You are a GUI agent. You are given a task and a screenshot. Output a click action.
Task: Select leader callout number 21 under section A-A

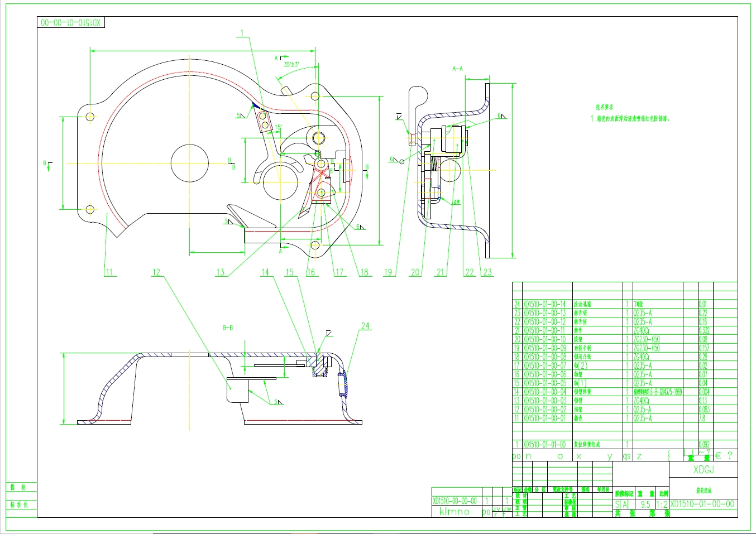point(441,272)
